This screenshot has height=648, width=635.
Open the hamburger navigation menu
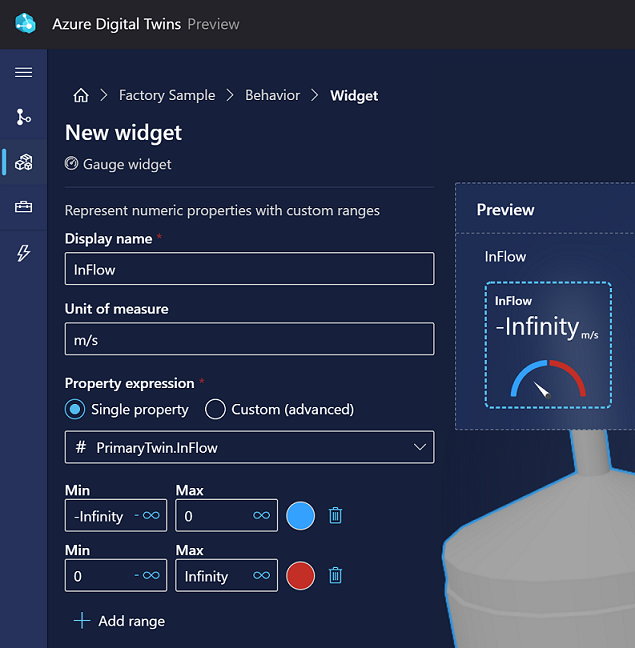[24, 72]
